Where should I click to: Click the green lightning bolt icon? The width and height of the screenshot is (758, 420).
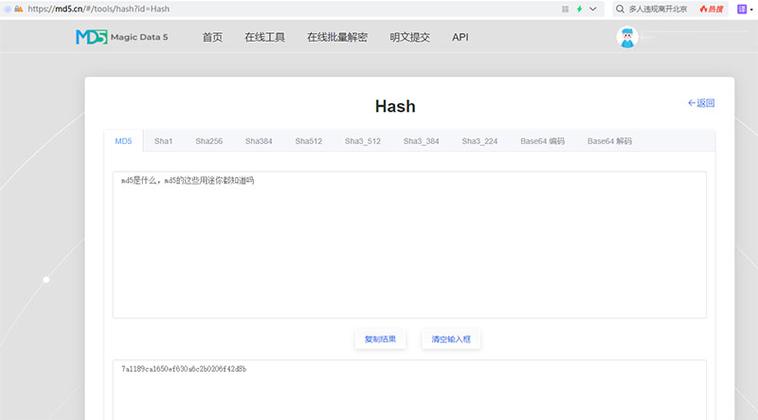[579, 9]
